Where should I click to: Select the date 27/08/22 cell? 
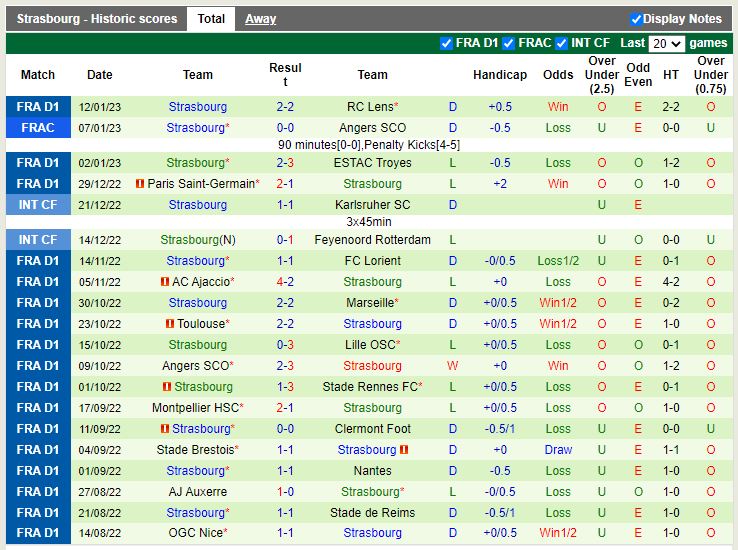[100, 492]
